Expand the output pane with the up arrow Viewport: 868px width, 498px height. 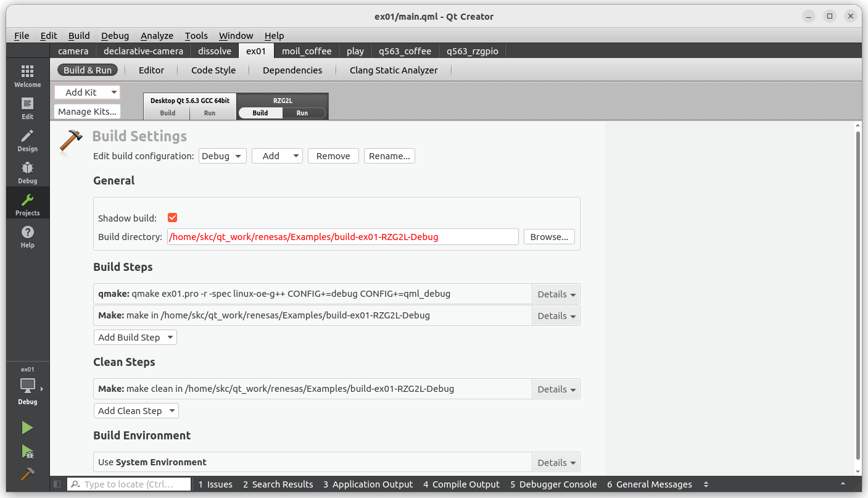pos(843,484)
